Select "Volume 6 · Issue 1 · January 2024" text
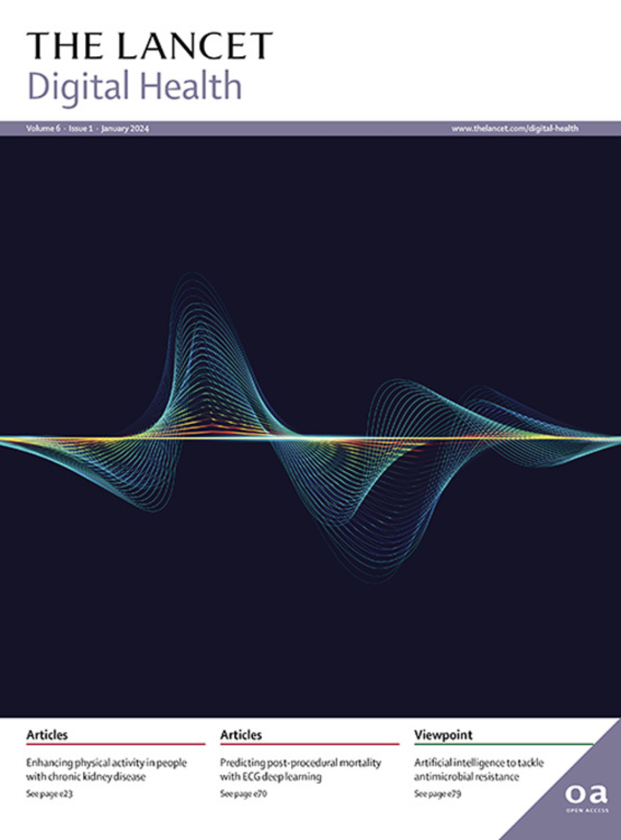This screenshot has height=840, width=621. [87, 128]
